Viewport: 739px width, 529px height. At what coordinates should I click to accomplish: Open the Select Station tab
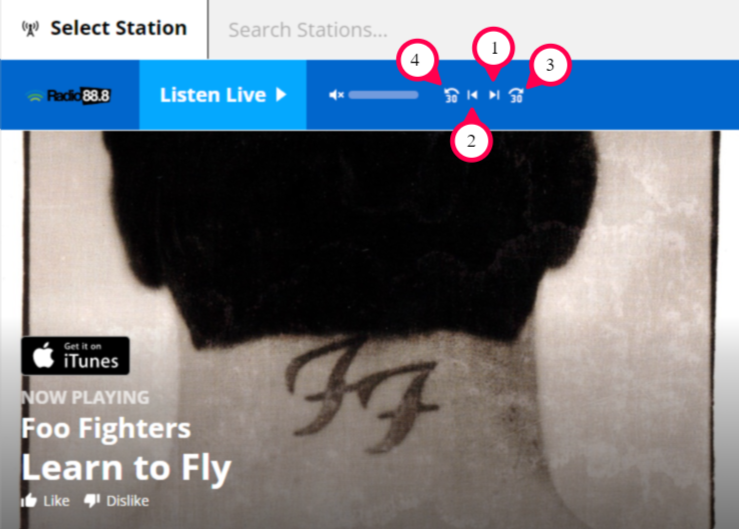(104, 29)
